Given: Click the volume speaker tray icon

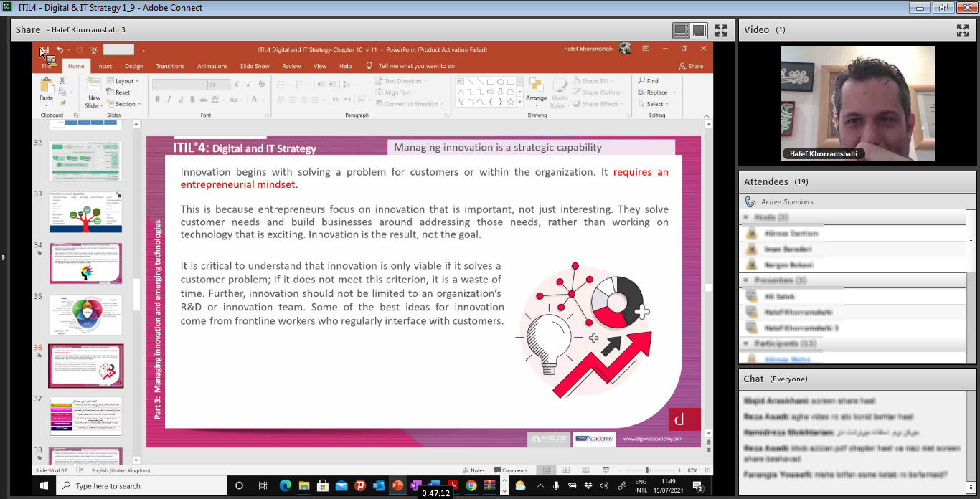Looking at the screenshot, I should point(603,485).
